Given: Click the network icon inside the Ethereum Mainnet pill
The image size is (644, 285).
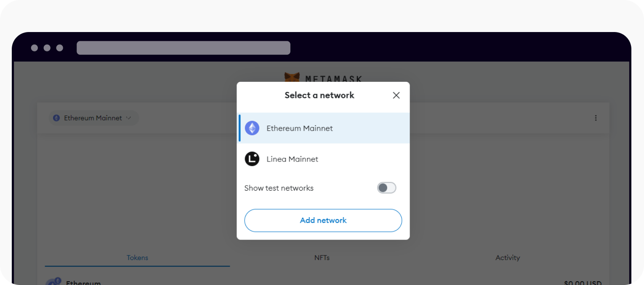Looking at the screenshot, I should click(56, 118).
